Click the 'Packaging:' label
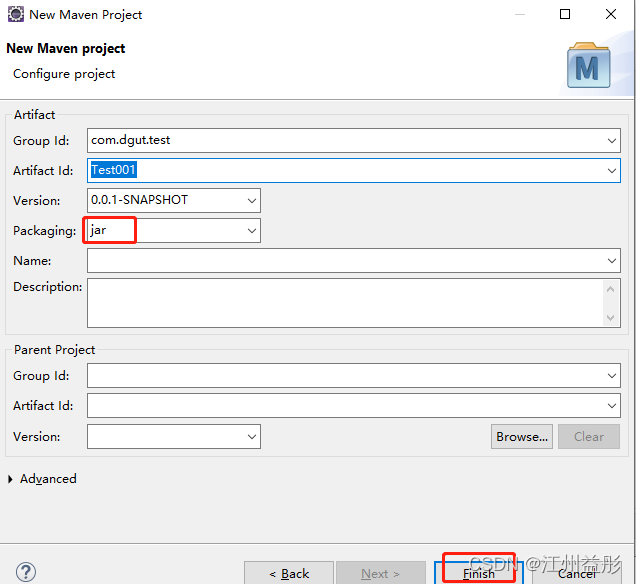The image size is (636, 584). point(45,231)
